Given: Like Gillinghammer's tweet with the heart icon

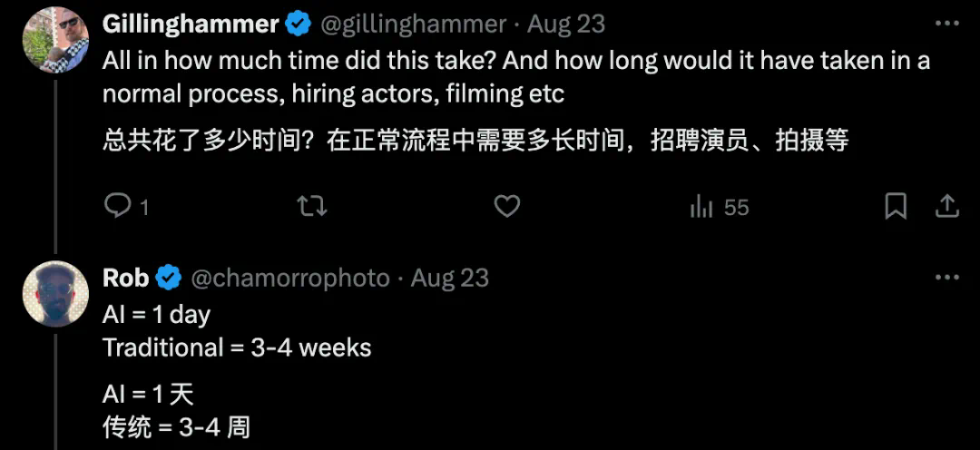Looking at the screenshot, I should [506, 207].
